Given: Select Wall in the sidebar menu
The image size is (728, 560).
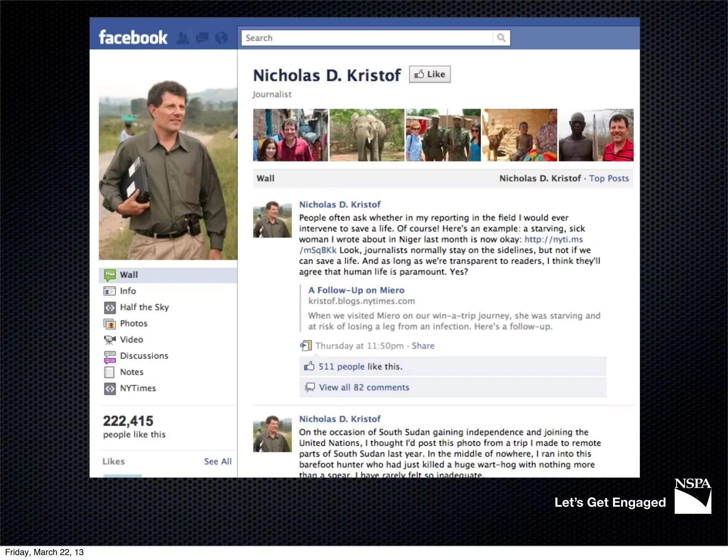Looking at the screenshot, I should [x=129, y=275].
